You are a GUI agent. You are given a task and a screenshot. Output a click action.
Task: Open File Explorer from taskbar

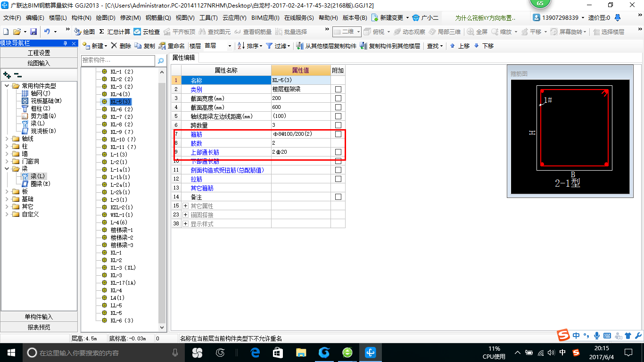301,352
